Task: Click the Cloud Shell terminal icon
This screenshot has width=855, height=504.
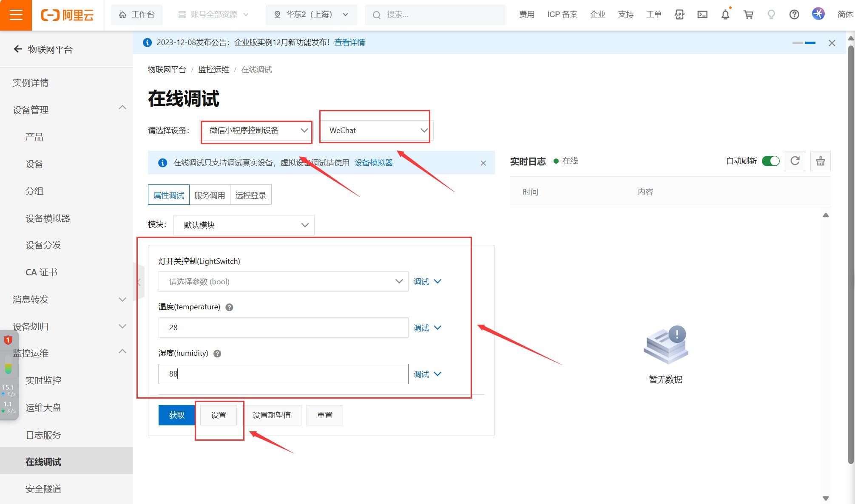Action: click(702, 14)
